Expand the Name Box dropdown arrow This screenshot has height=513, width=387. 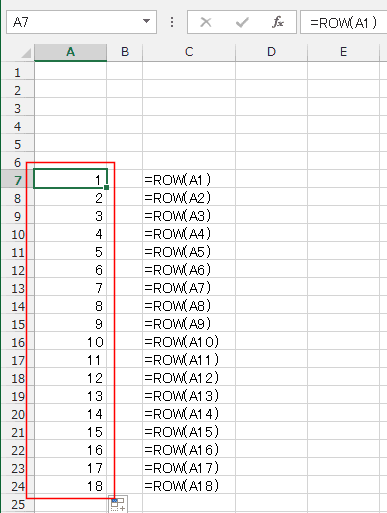(146, 22)
